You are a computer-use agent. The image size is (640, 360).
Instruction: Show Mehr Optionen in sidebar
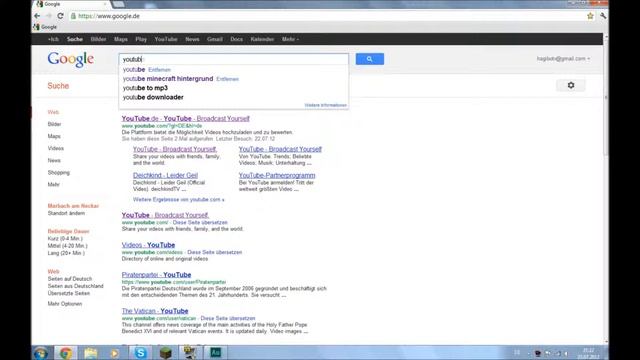coord(65,304)
